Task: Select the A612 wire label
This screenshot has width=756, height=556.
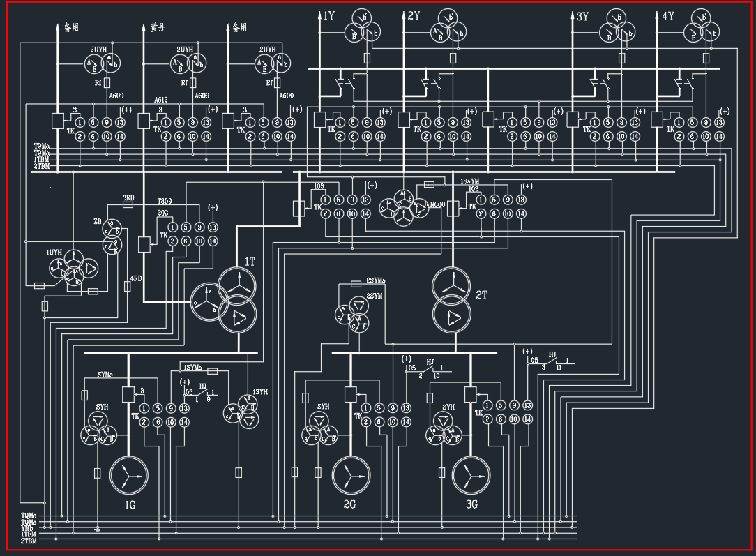Action: click(162, 100)
